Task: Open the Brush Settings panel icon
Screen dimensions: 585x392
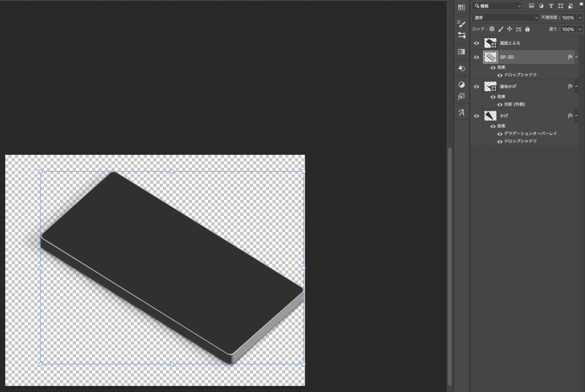Action: [462, 24]
